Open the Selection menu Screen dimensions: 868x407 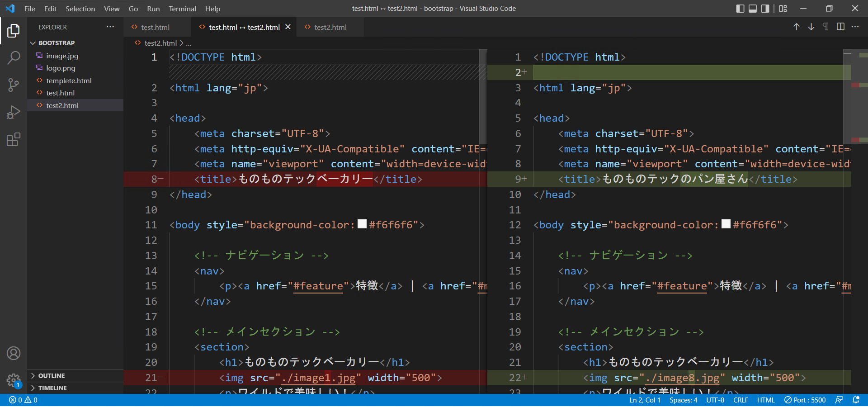pyautogui.click(x=80, y=9)
